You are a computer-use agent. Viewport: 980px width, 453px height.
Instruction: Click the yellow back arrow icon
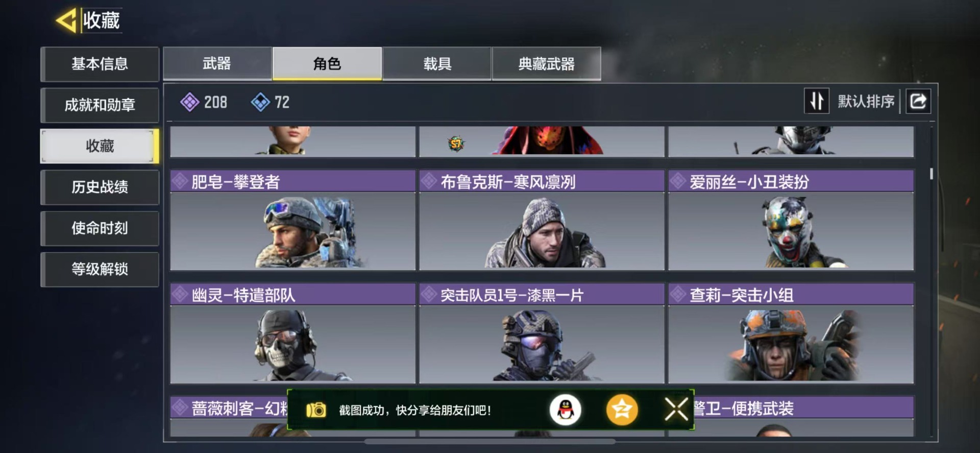click(66, 20)
